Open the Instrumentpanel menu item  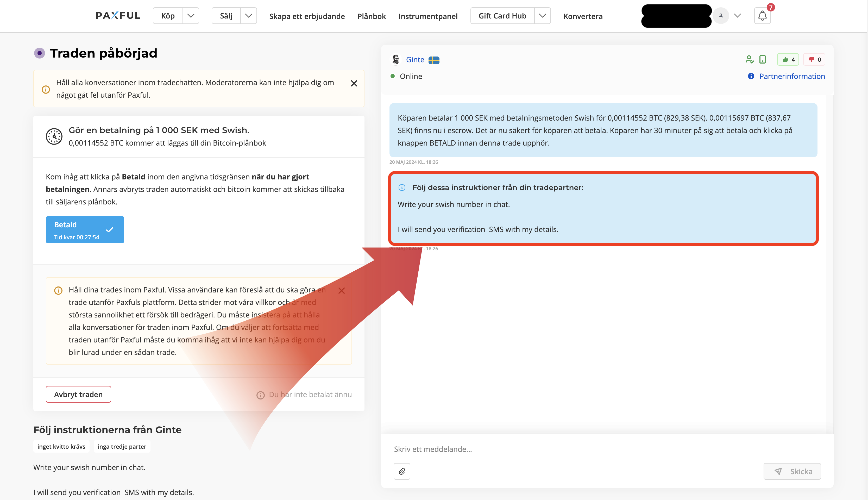pos(428,16)
